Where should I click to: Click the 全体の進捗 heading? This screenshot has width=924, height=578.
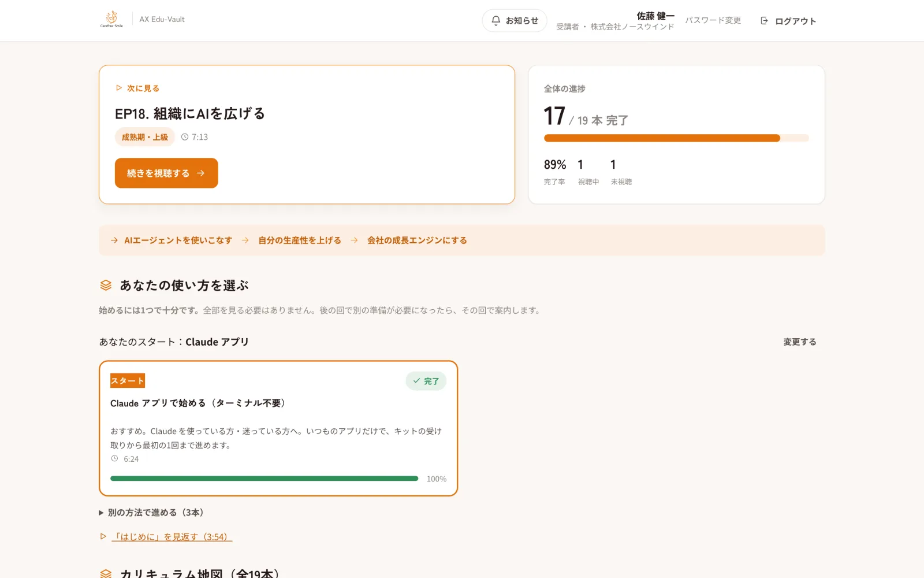(565, 88)
